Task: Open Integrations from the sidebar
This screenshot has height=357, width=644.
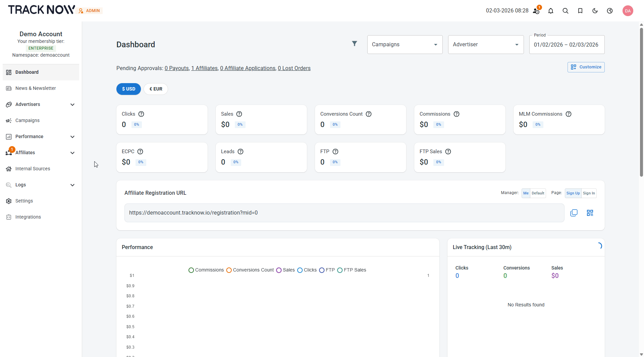Action: (28, 217)
